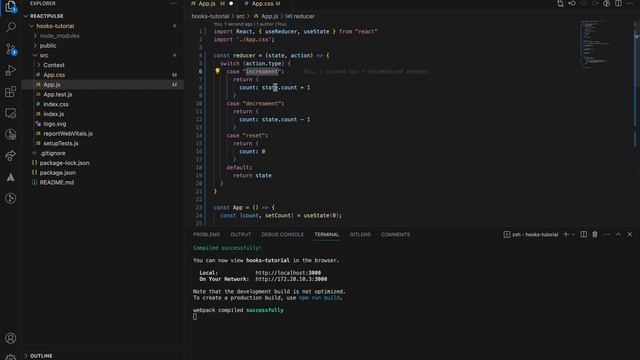640x360 pixels.
Task: Click the new terminal plus icon
Action: click(x=566, y=234)
